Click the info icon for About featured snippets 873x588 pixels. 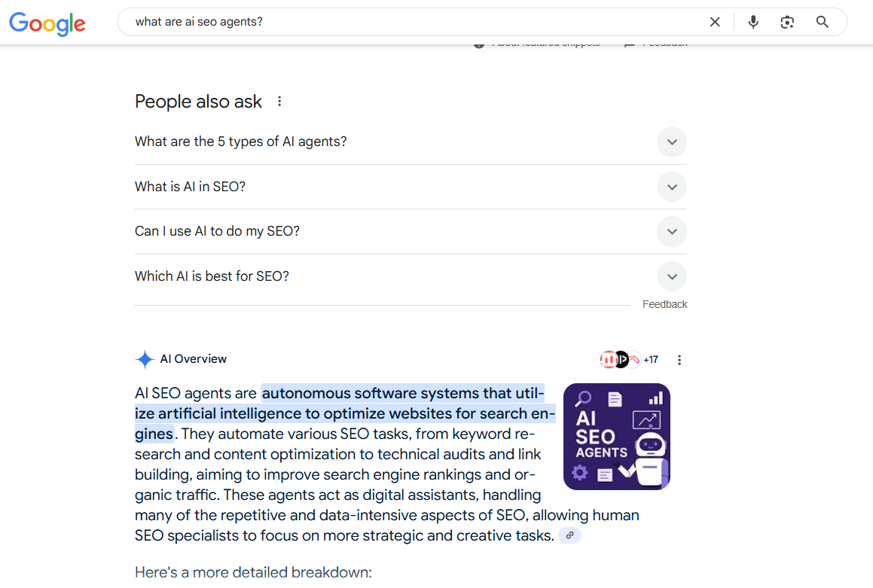click(479, 43)
